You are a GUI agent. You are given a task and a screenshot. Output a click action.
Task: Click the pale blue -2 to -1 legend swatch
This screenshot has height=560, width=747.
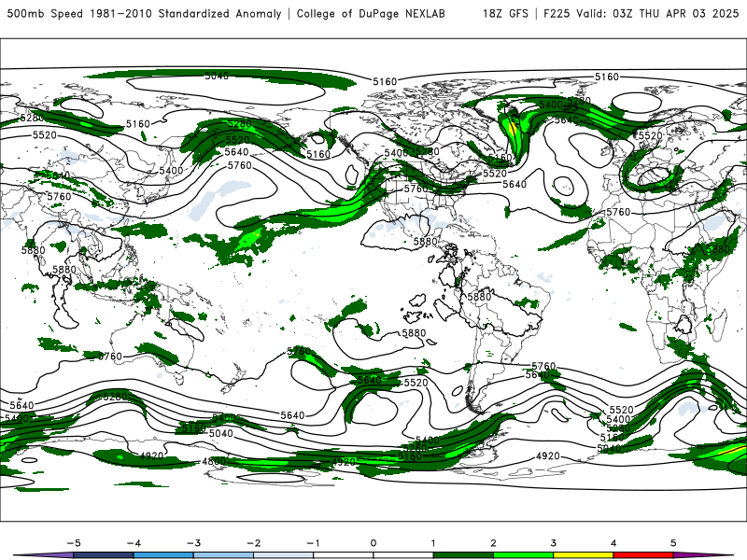coord(284,555)
